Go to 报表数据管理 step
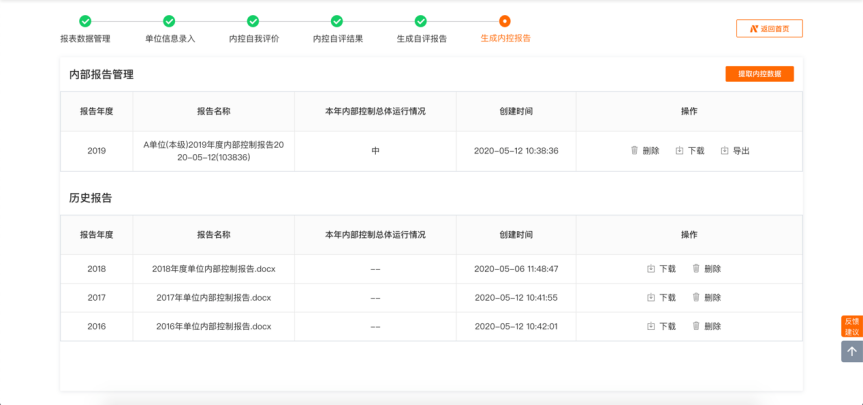 click(85, 21)
